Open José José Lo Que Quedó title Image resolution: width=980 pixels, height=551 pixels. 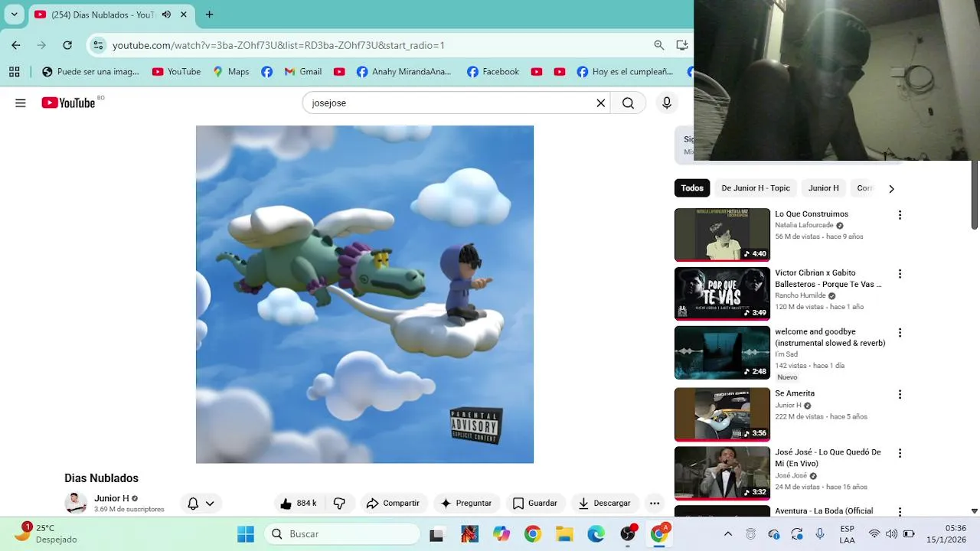click(x=828, y=458)
